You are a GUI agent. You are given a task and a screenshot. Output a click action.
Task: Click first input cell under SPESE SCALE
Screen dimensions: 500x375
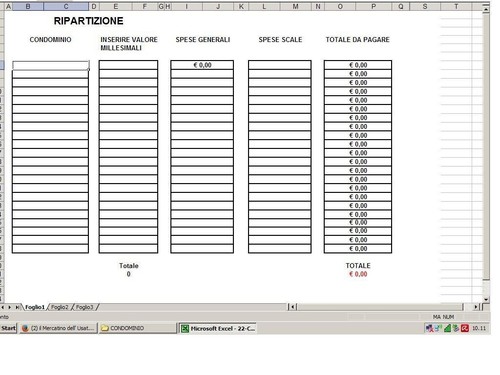pyautogui.click(x=280, y=65)
